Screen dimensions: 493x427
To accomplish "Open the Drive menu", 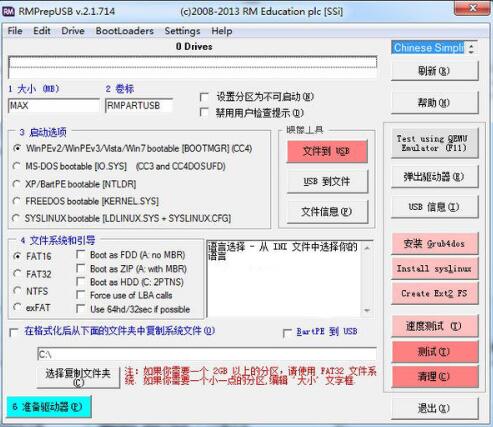I will coord(73,31).
